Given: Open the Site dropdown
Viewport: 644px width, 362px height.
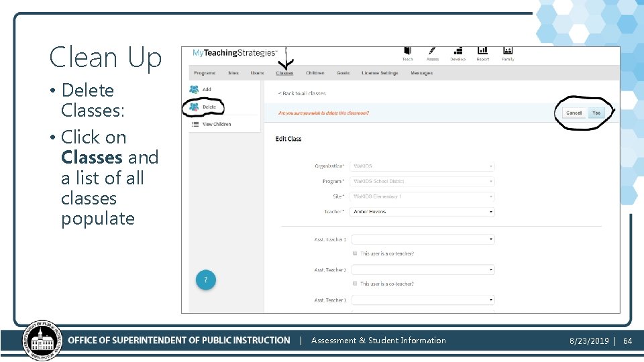Looking at the screenshot, I should [x=422, y=196].
